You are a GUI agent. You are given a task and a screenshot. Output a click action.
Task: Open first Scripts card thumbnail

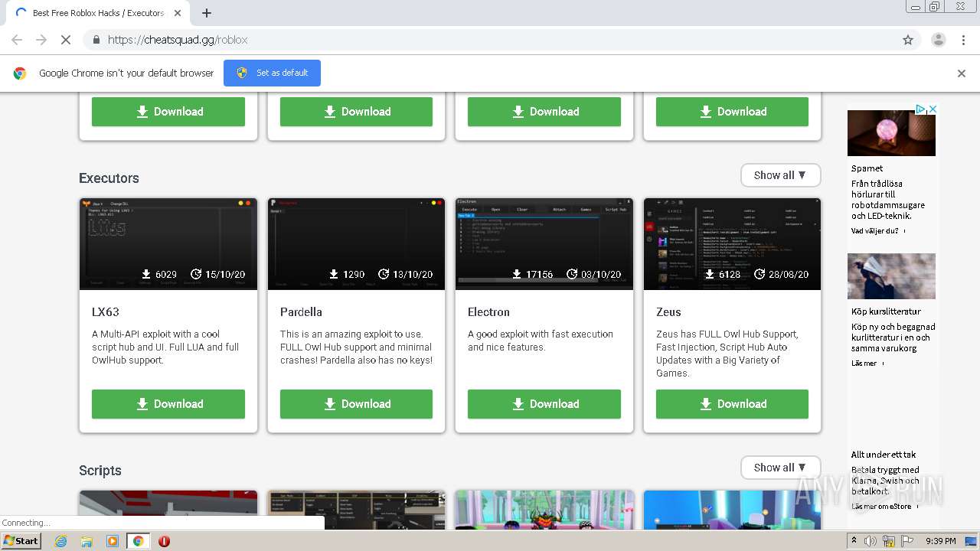(168, 510)
